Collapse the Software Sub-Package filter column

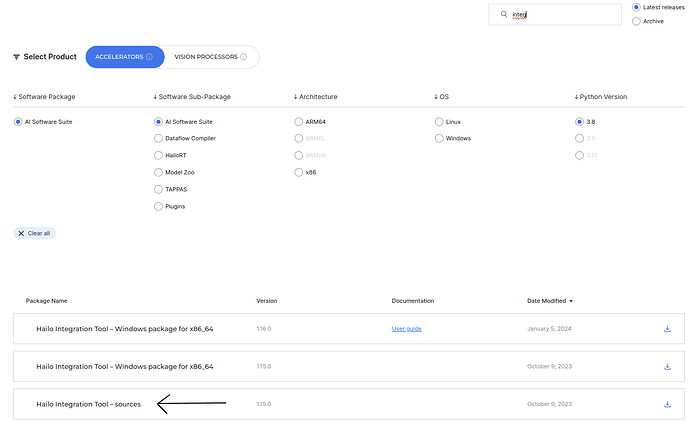pos(156,97)
